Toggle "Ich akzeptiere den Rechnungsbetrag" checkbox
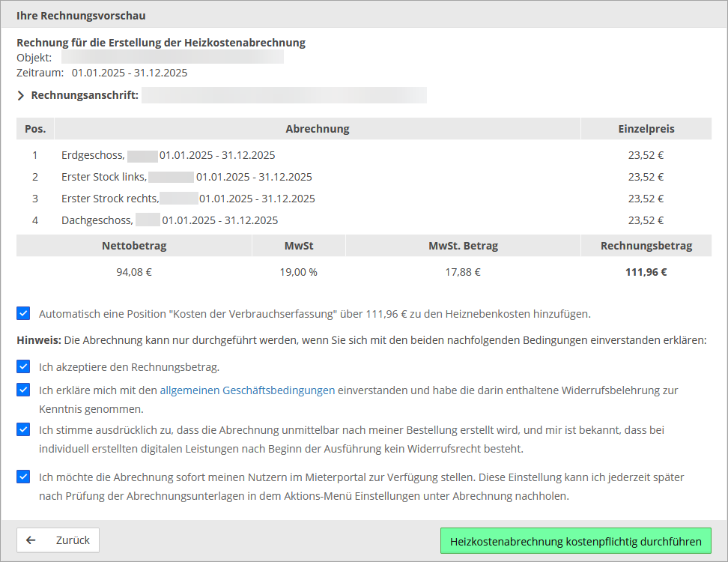The width and height of the screenshot is (728, 562). (23, 367)
